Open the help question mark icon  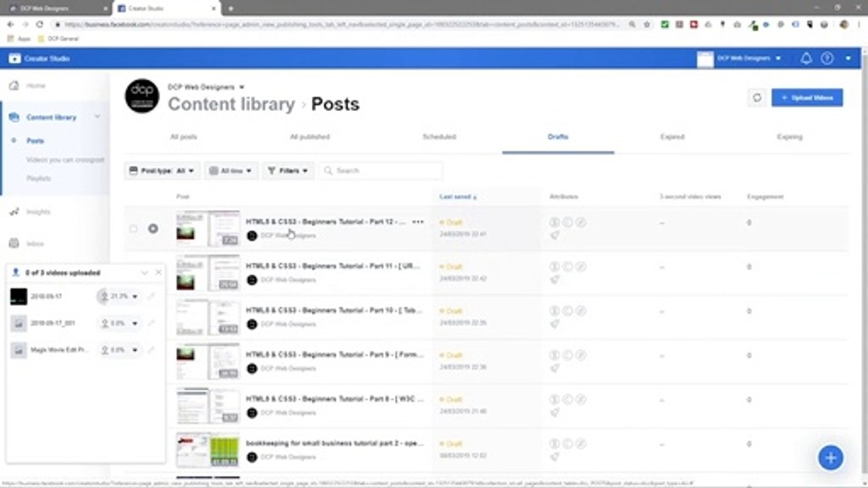click(827, 59)
